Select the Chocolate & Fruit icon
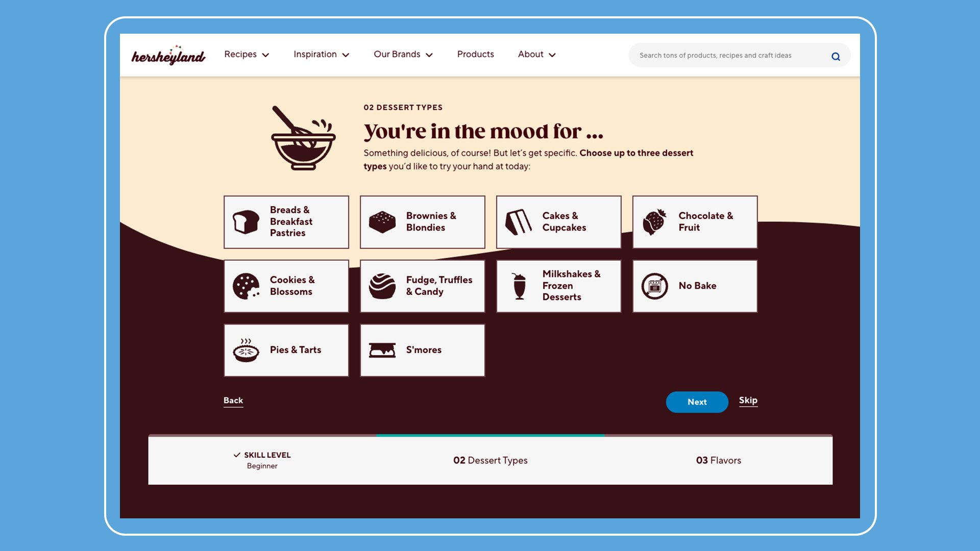 tap(654, 221)
